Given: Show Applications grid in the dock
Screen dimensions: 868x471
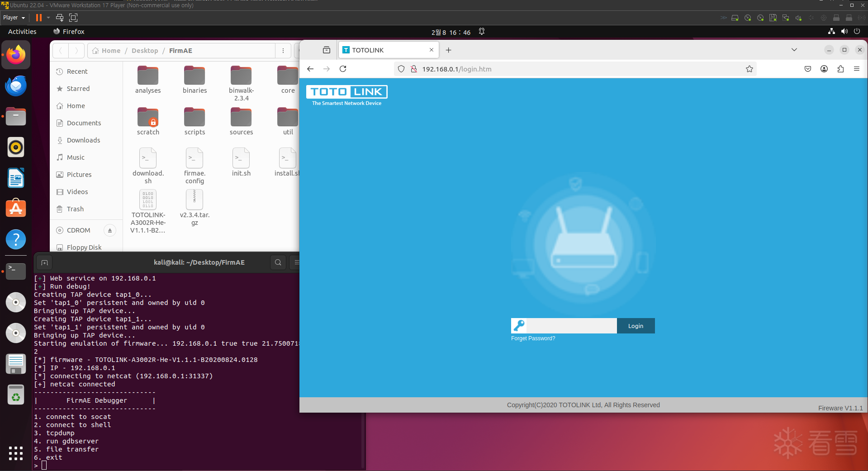Looking at the screenshot, I should [16, 453].
